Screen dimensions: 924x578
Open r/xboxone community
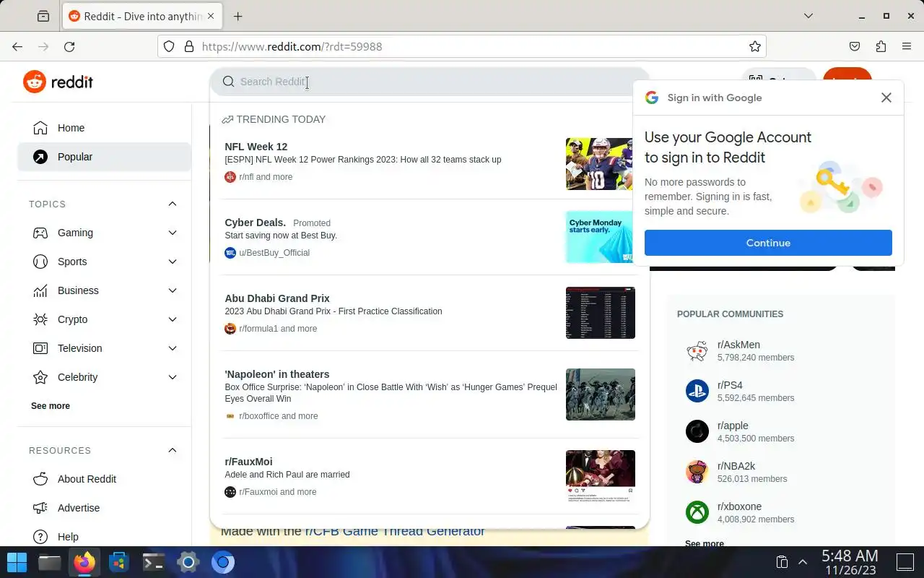tap(781, 513)
